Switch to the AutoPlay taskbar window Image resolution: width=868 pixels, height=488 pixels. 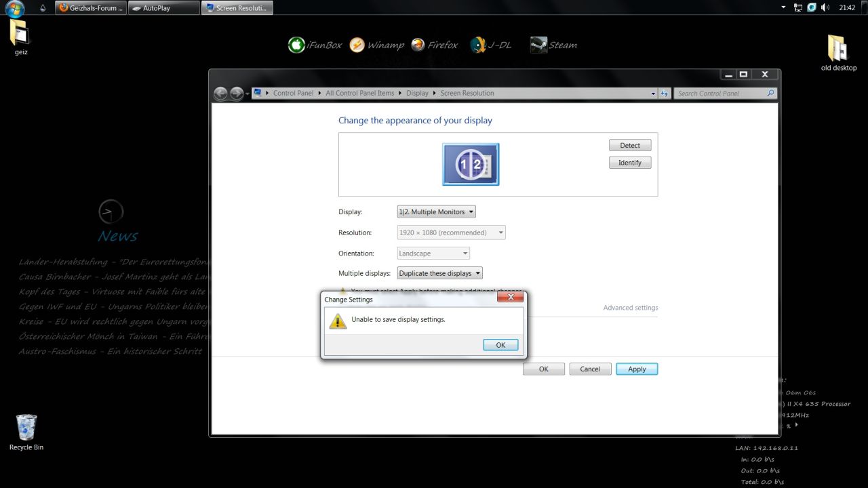[x=163, y=8]
